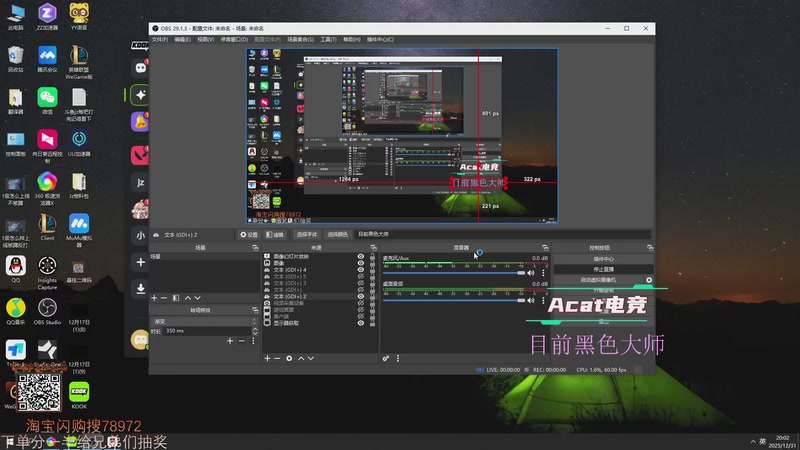800x450 pixels.
Task: Open scene filters icon in scenes panel
Action: pyautogui.click(x=176, y=298)
